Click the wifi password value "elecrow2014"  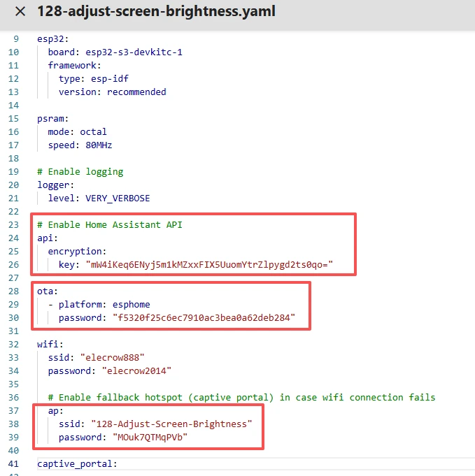click(136, 370)
